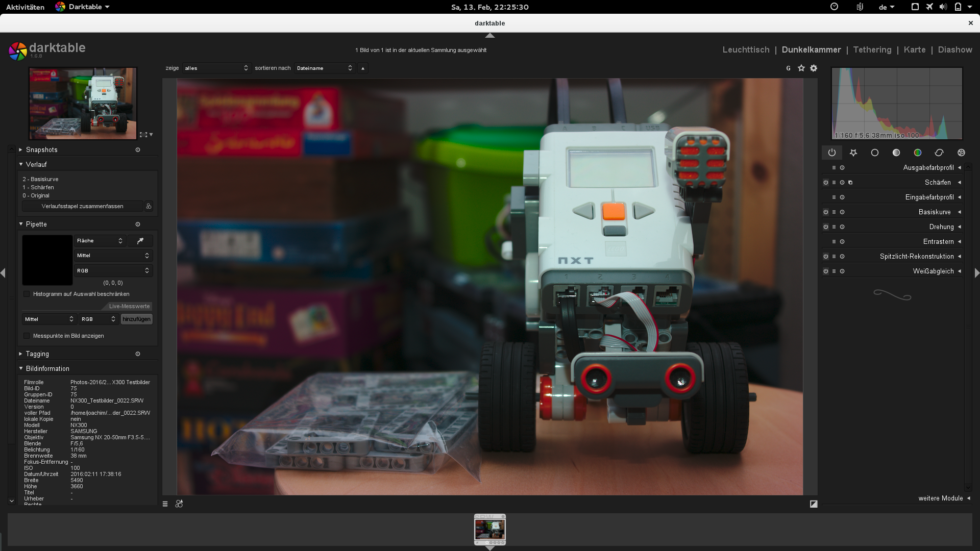Toggle Weißabgleich module power

[x=826, y=271]
